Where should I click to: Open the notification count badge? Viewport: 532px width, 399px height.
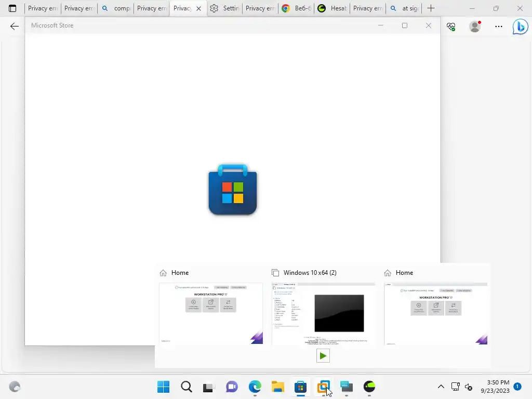tap(517, 386)
